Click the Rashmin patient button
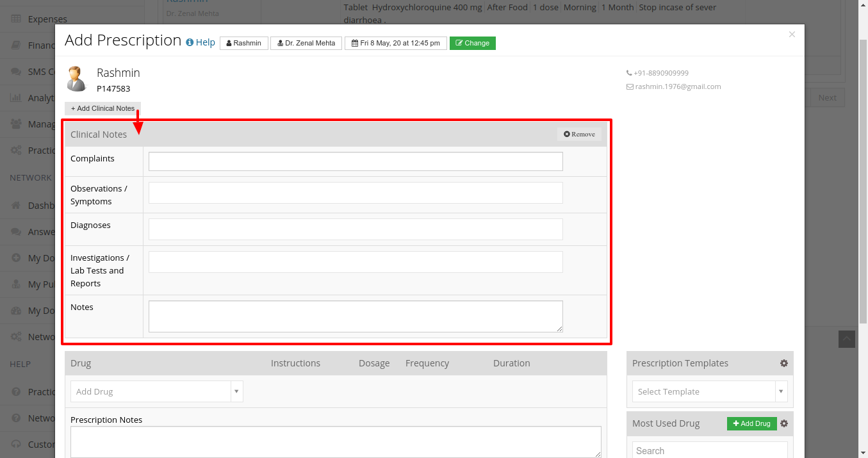Viewport: 868px width, 458px height. 244,43
